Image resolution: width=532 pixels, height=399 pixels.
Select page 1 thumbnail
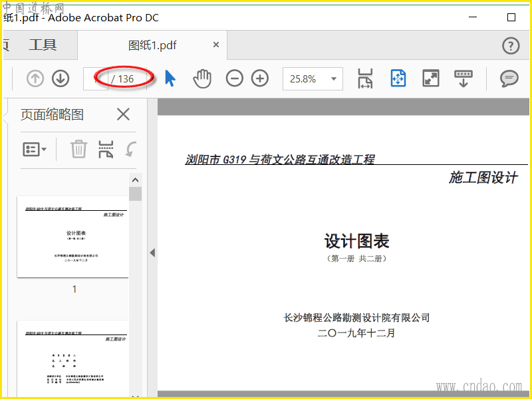coord(73,237)
